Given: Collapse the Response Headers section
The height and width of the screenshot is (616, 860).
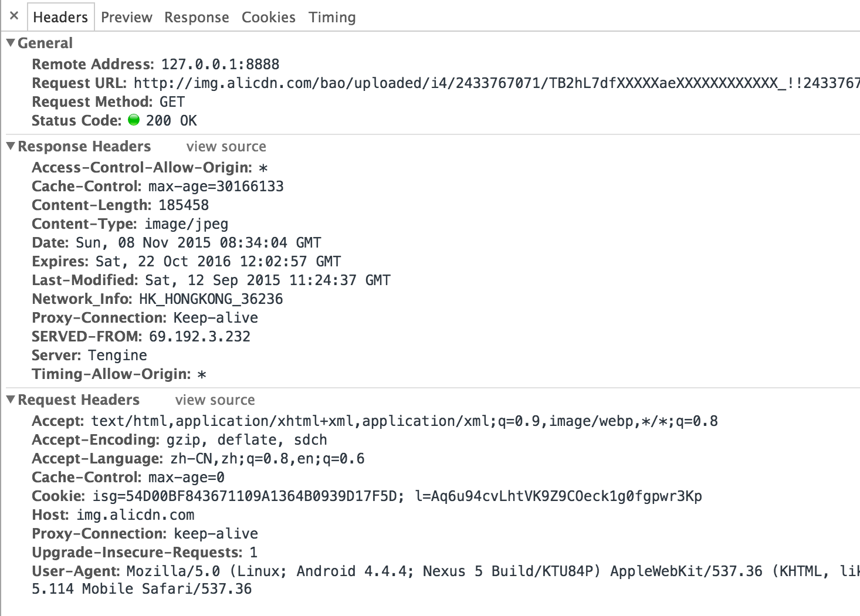Looking at the screenshot, I should (11, 146).
